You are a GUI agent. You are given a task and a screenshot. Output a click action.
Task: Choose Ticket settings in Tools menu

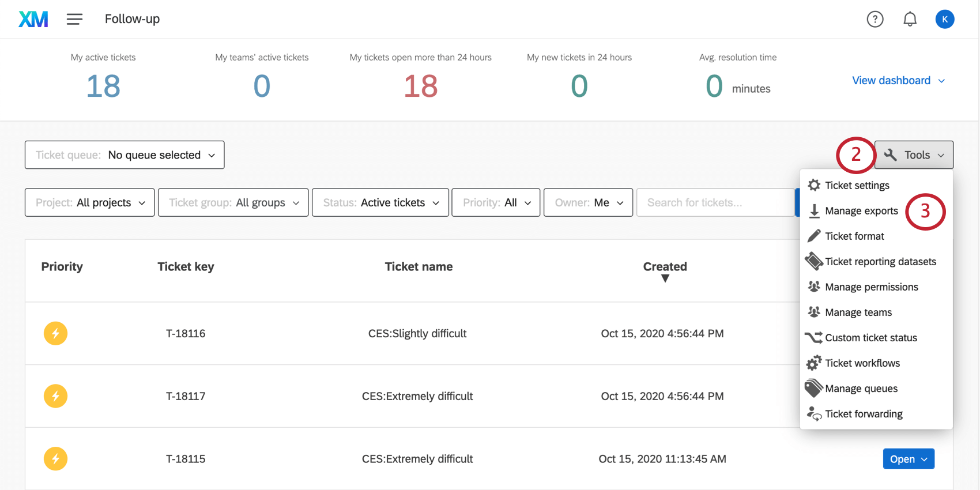tap(857, 186)
